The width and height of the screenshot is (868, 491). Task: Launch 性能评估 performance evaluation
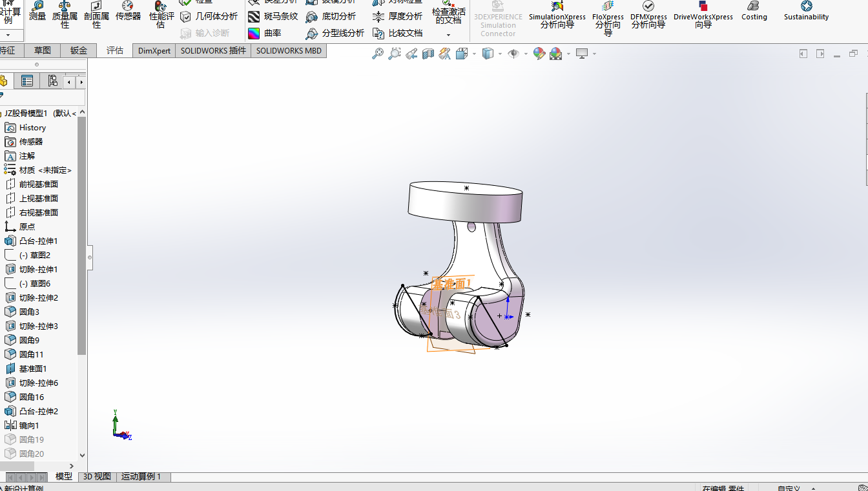[161, 15]
